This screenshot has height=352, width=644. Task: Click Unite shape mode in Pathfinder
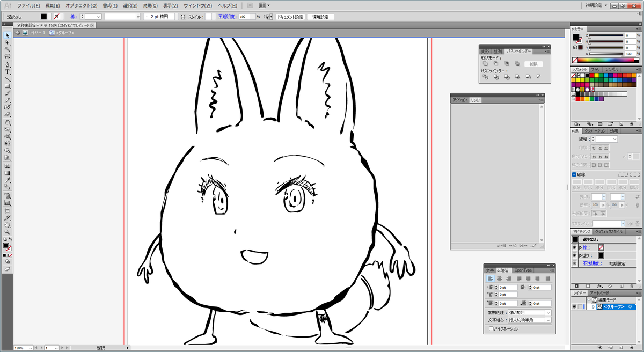485,64
